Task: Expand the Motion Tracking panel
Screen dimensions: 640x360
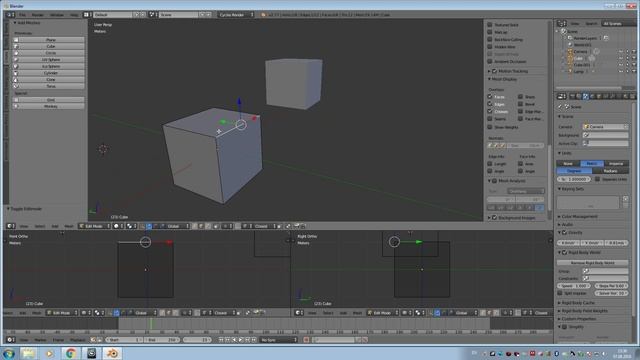Action: click(489, 71)
